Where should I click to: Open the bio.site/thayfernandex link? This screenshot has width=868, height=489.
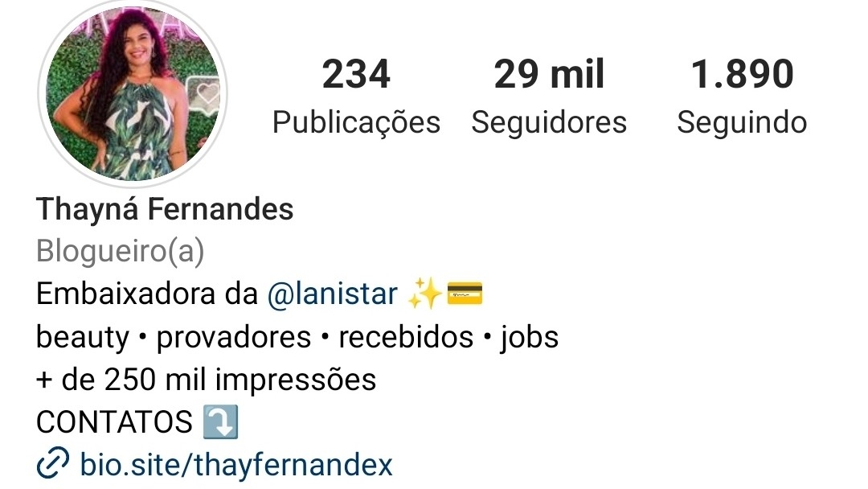pos(235,464)
